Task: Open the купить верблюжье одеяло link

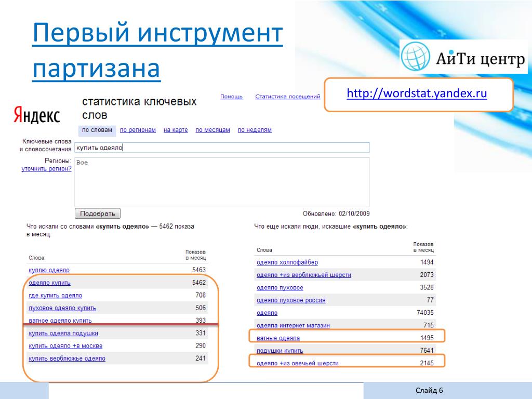Action: (x=67, y=358)
